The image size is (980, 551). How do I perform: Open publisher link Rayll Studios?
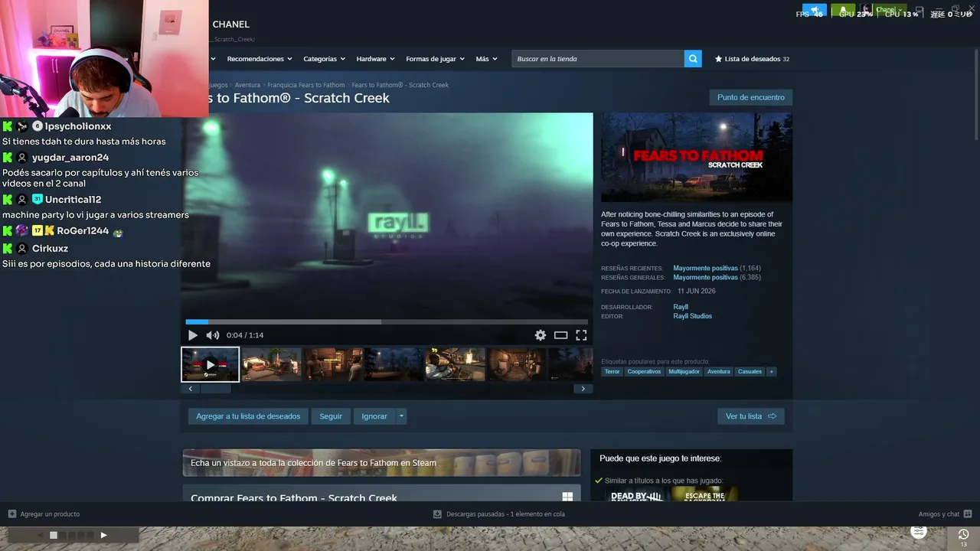[693, 316]
